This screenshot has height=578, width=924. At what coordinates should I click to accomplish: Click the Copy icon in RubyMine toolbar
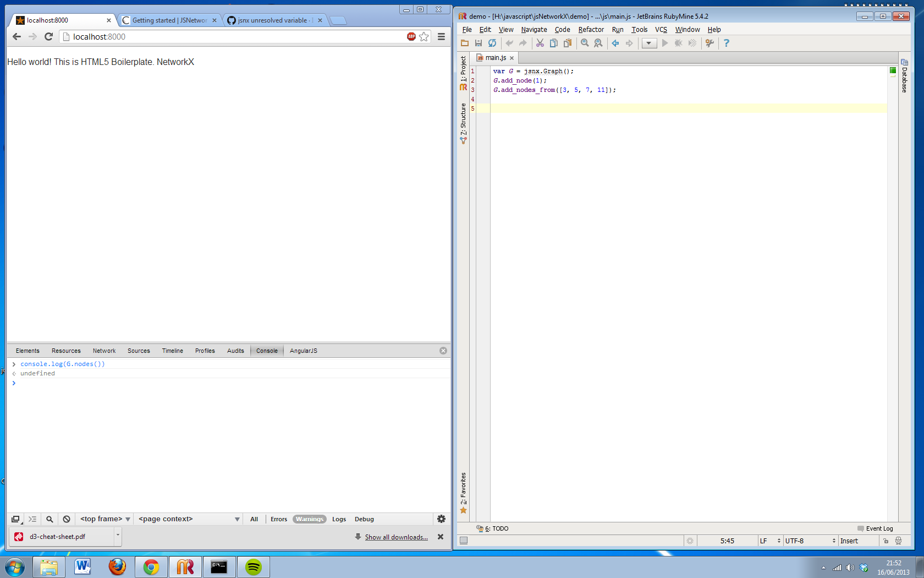554,43
